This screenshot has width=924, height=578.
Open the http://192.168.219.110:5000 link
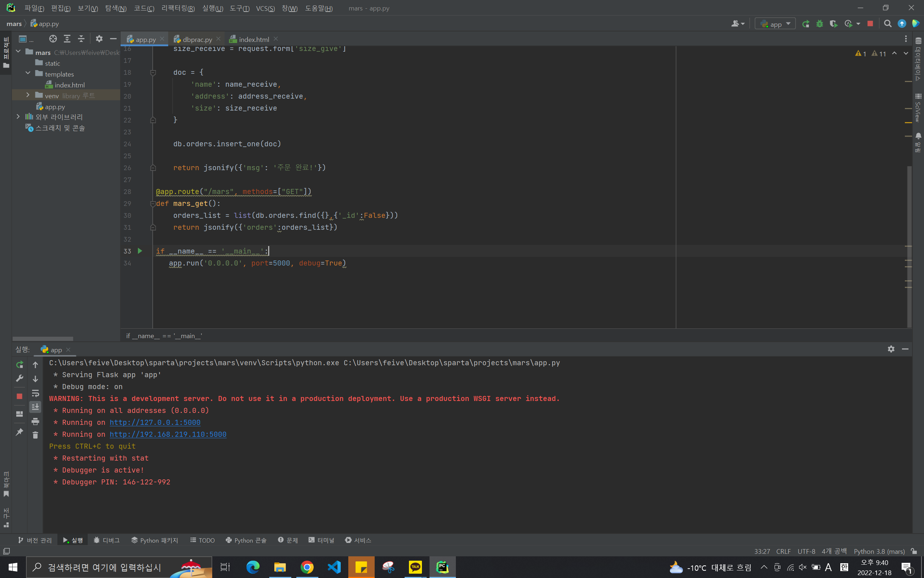[168, 434]
